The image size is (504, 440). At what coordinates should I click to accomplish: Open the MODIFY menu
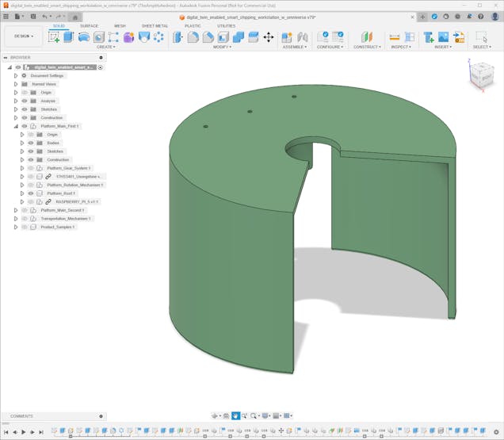point(223,47)
